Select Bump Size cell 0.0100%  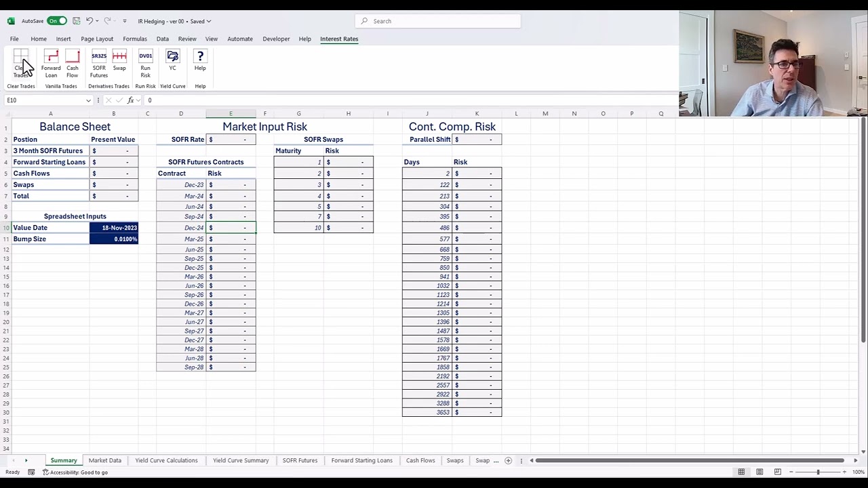[114, 239]
